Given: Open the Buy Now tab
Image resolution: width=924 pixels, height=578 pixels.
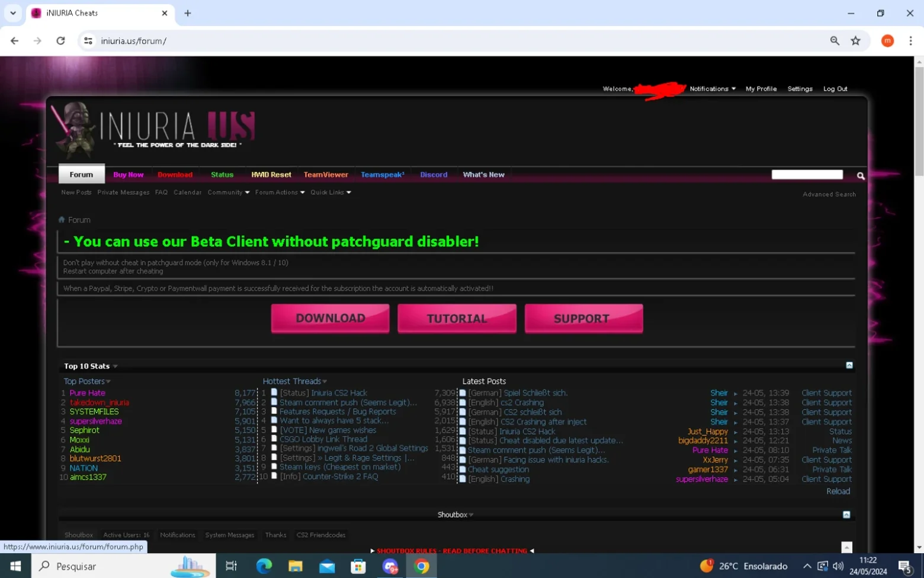Looking at the screenshot, I should click(129, 175).
